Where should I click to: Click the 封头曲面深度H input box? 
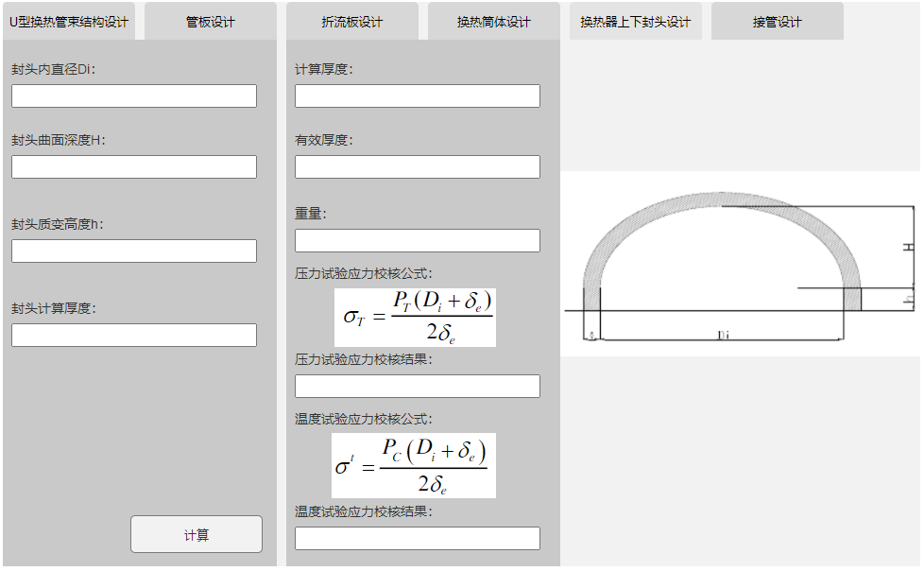(x=134, y=167)
